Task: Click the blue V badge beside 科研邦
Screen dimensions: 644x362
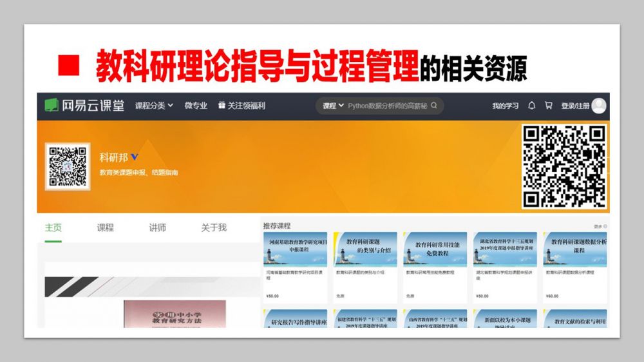Action: coord(135,157)
